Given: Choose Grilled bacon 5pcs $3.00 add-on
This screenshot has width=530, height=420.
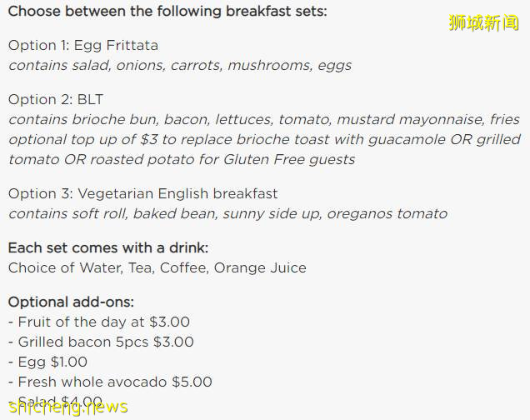Looking at the screenshot, I should [x=101, y=342].
